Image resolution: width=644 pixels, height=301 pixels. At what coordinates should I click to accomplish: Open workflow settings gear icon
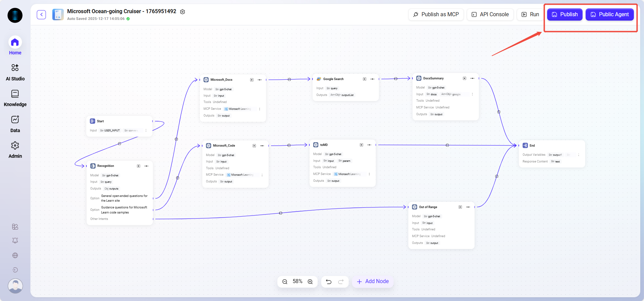coord(183,12)
